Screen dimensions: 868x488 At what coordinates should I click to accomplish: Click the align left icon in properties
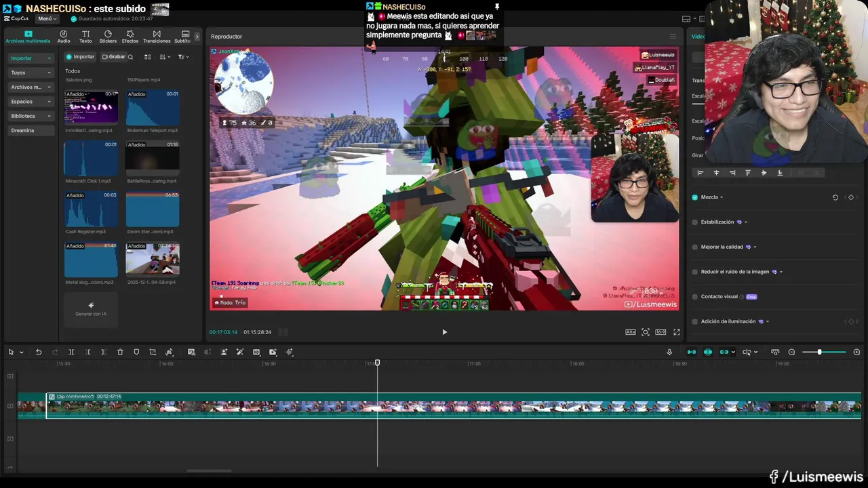701,173
